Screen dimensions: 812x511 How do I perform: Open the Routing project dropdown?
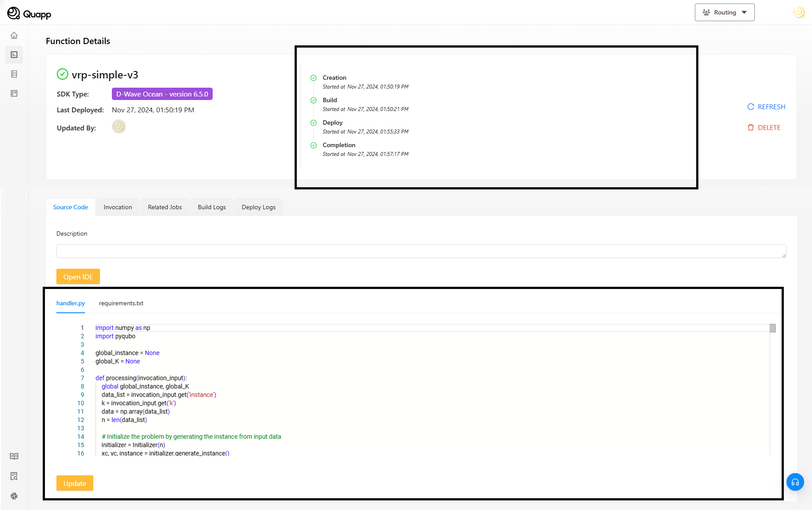point(724,12)
